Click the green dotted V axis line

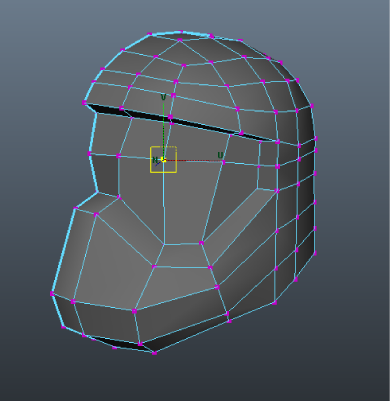pos(163,128)
